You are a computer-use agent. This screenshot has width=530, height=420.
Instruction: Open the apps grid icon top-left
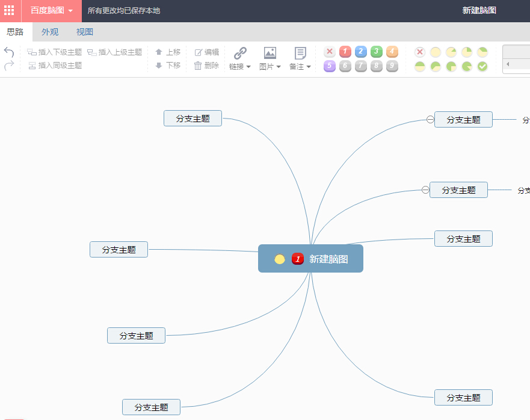[9, 10]
